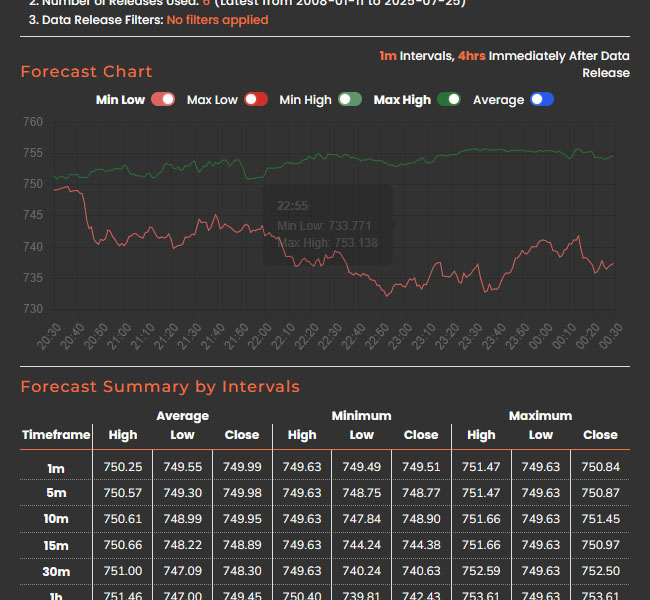Disable the Max High series switch

coord(449,100)
